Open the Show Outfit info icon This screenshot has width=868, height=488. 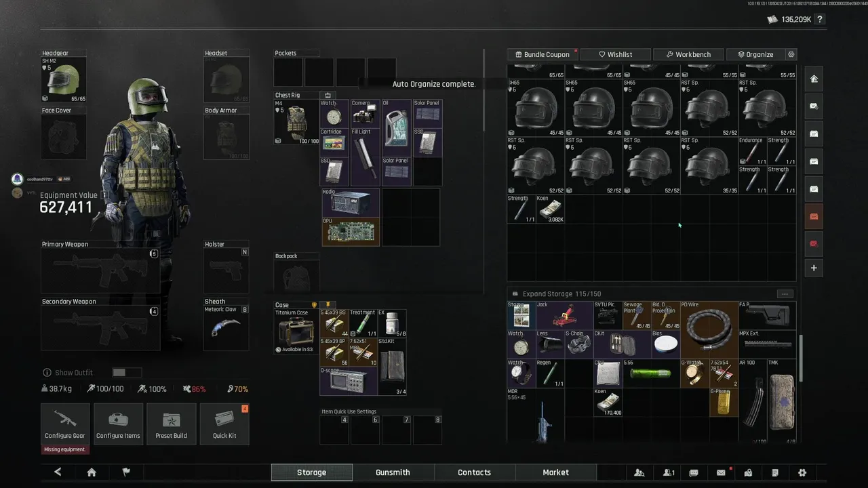(x=47, y=373)
